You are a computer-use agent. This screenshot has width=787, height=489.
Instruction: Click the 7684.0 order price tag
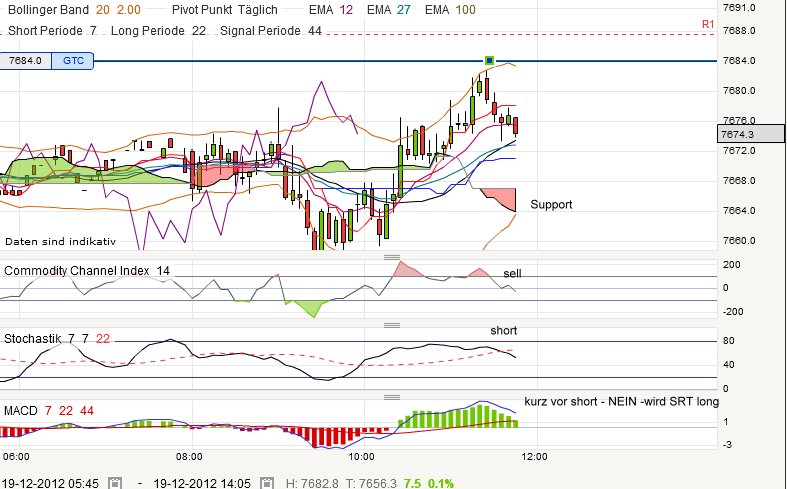click(x=25, y=61)
